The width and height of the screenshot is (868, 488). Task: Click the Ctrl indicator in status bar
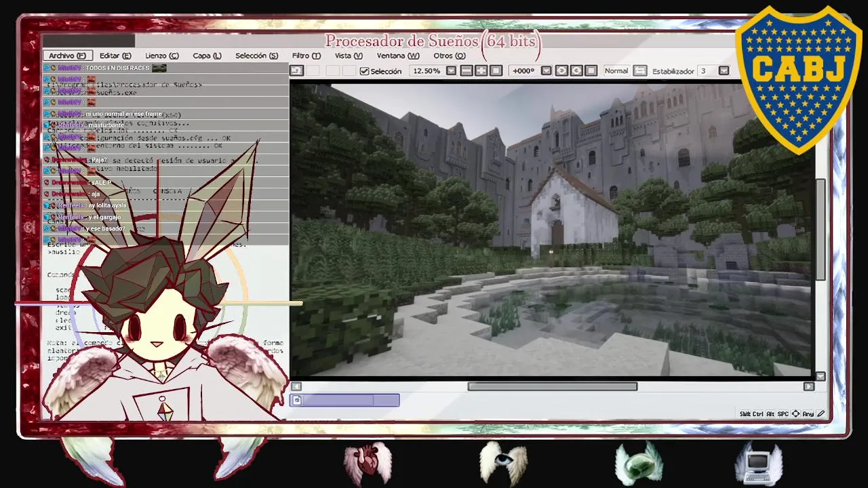tap(759, 413)
